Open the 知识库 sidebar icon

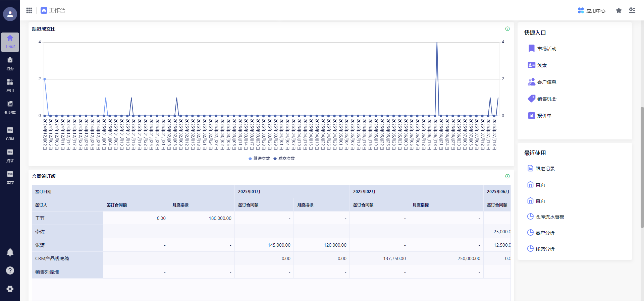click(10, 108)
